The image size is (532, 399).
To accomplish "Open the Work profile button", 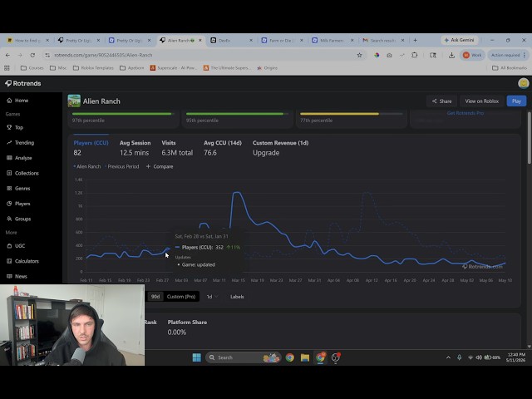I will point(472,55).
